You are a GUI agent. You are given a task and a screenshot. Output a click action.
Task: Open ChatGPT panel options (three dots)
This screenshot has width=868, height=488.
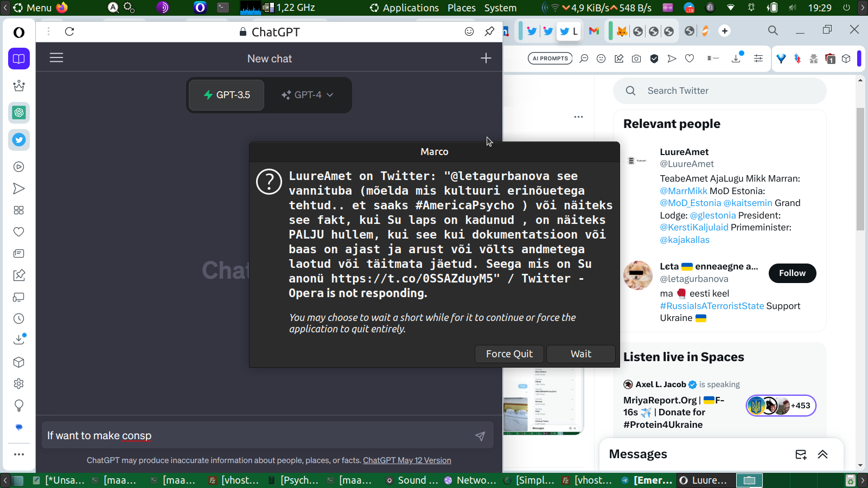point(48,31)
